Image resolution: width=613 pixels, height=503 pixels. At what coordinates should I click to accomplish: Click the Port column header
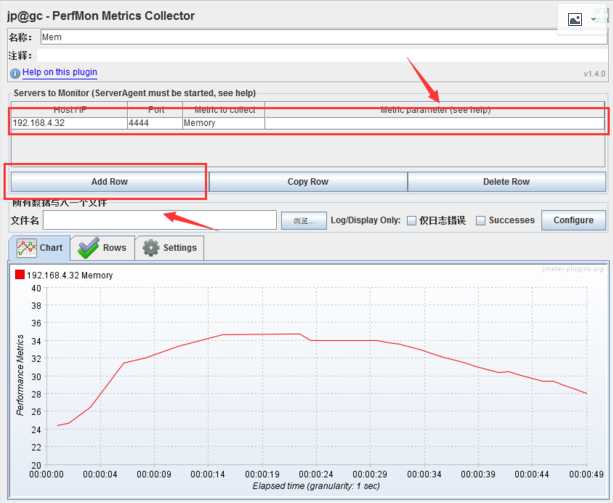[155, 110]
